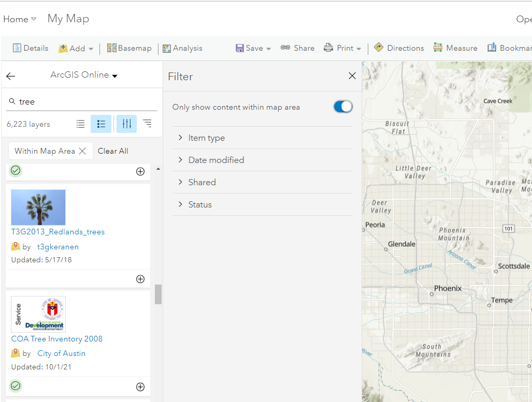Go back using the left arrow
Image resolution: width=532 pixels, height=402 pixels.
click(x=11, y=76)
